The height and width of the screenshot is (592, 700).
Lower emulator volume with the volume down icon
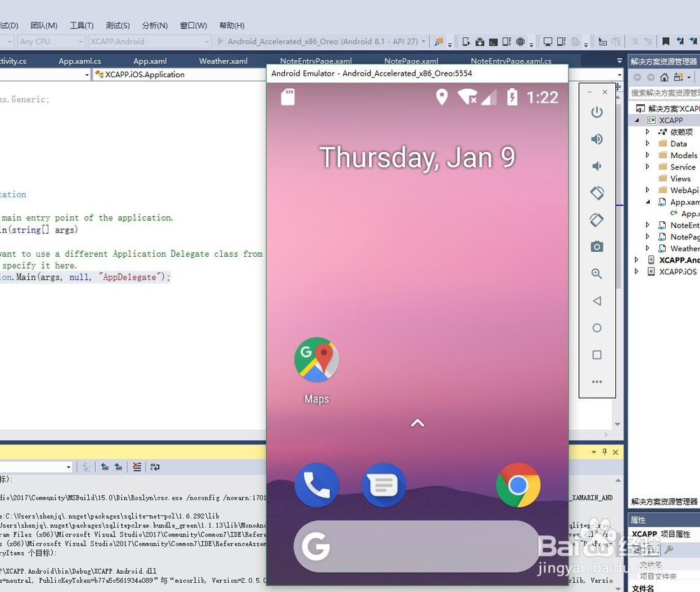pos(597,166)
